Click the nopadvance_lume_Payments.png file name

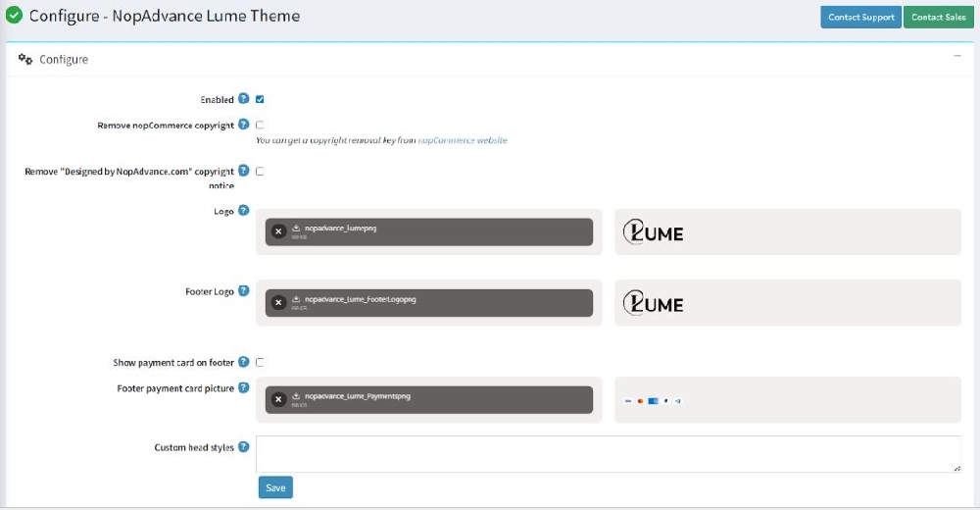[x=358, y=396]
